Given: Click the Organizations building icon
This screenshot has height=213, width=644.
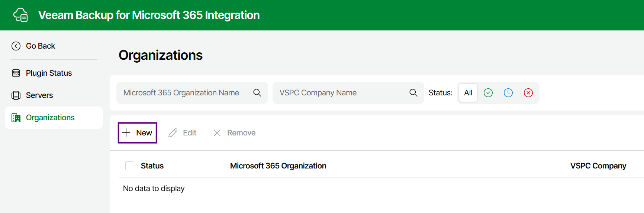Looking at the screenshot, I should click(x=16, y=118).
